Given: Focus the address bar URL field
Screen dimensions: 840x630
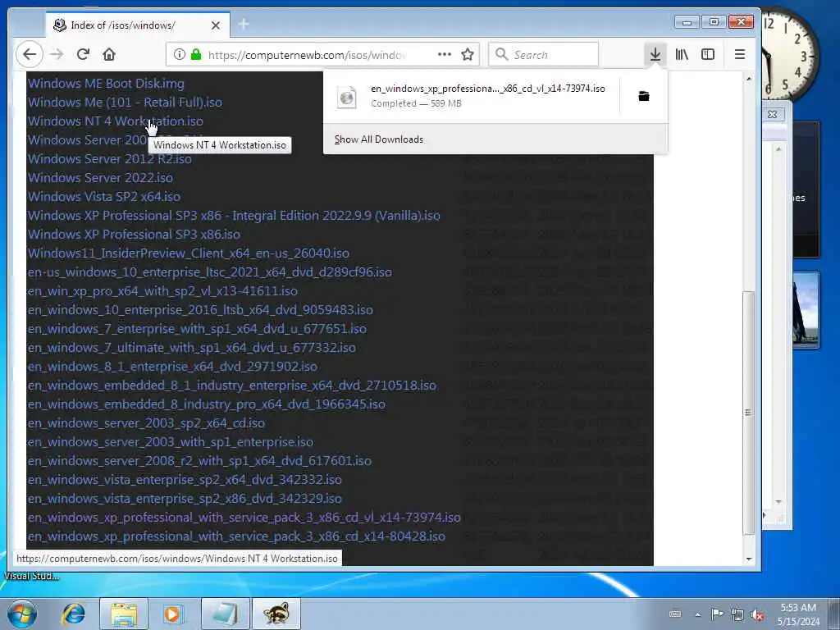Looking at the screenshot, I should (x=321, y=55).
